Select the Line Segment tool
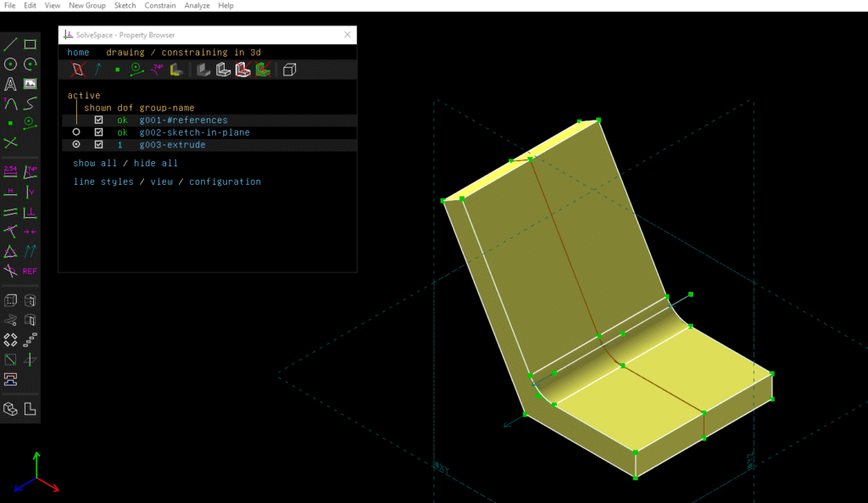The height and width of the screenshot is (503, 868). (10, 44)
